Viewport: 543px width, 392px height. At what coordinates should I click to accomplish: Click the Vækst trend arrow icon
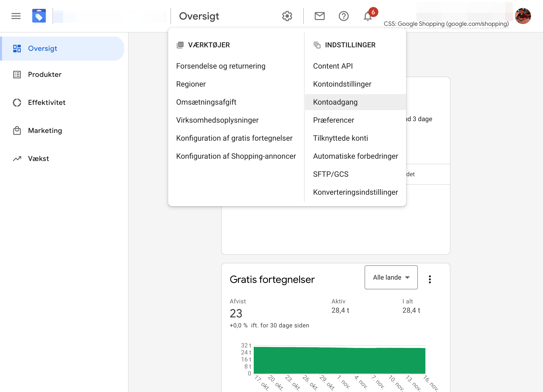[x=17, y=159]
